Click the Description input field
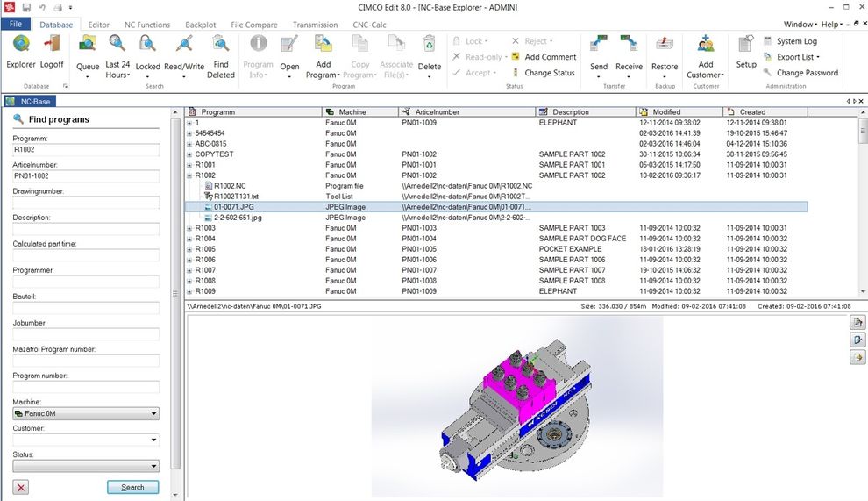868x501 pixels. pyautogui.click(x=86, y=229)
